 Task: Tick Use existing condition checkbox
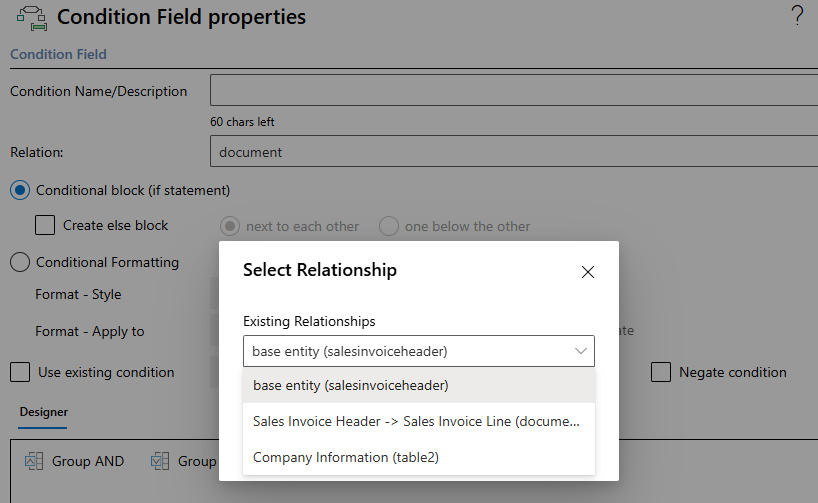20,373
